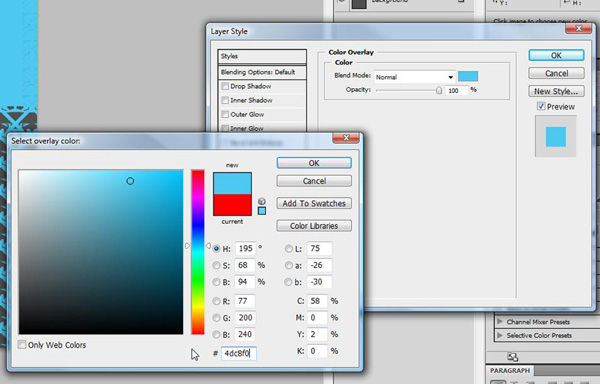Click OK in the Layer Style dialog

[556, 55]
